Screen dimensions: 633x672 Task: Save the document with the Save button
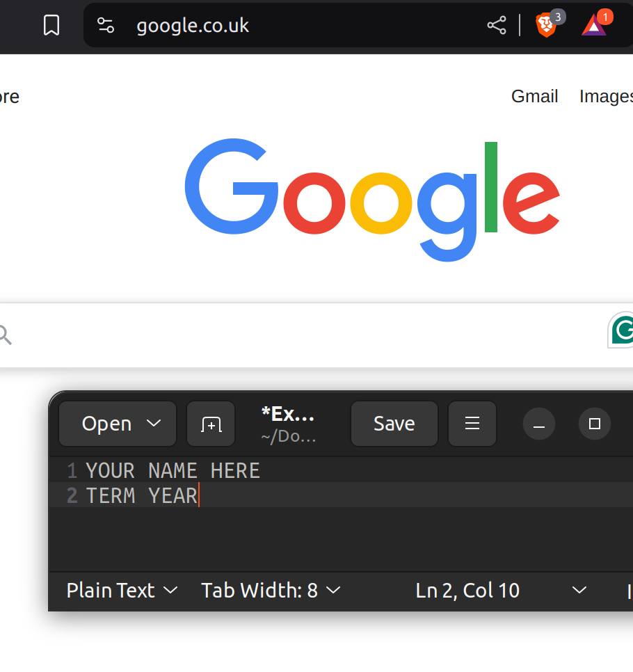coord(394,424)
